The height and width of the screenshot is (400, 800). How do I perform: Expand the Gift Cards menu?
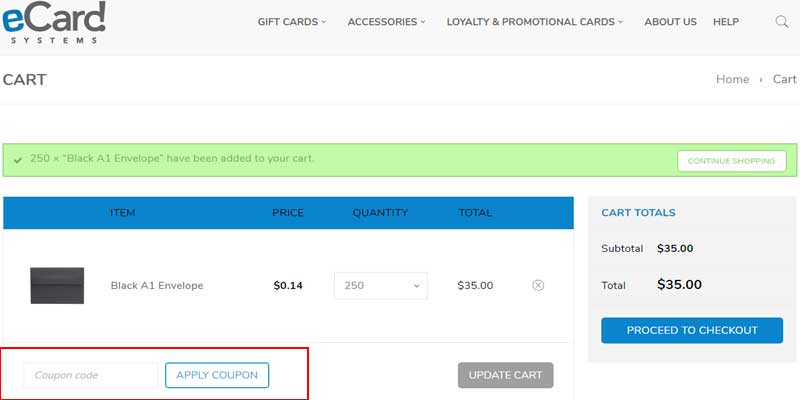pos(292,22)
